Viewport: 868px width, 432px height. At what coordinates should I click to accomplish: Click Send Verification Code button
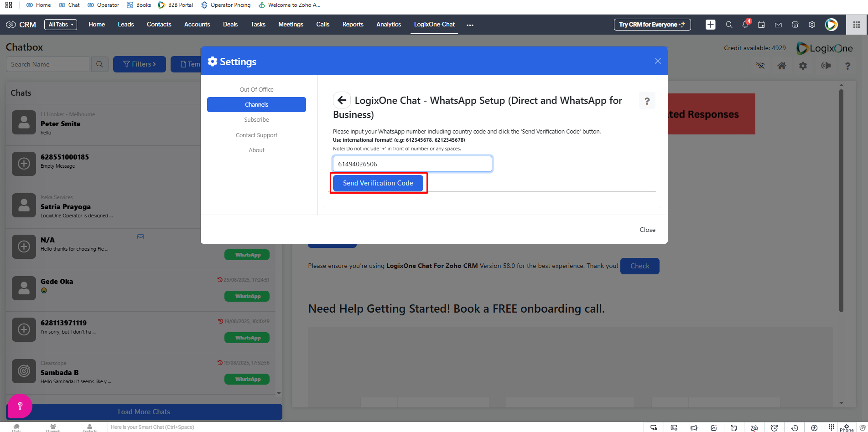point(378,183)
